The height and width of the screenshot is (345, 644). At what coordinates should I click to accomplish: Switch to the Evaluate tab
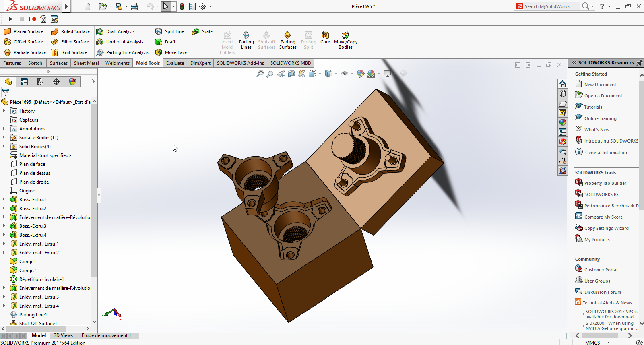(175, 63)
